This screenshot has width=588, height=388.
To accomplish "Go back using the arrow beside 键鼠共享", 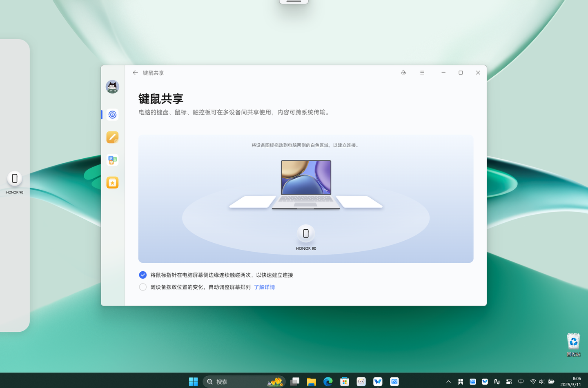I will tap(135, 73).
